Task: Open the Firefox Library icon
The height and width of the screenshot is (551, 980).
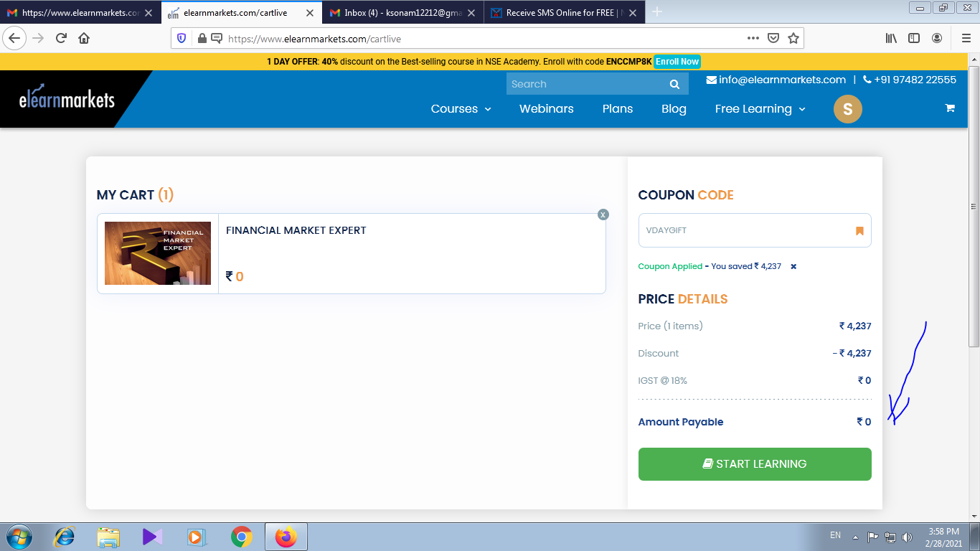Action: click(891, 38)
